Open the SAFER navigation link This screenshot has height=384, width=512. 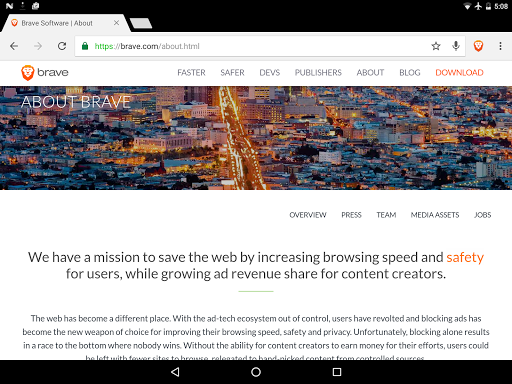[232, 73]
